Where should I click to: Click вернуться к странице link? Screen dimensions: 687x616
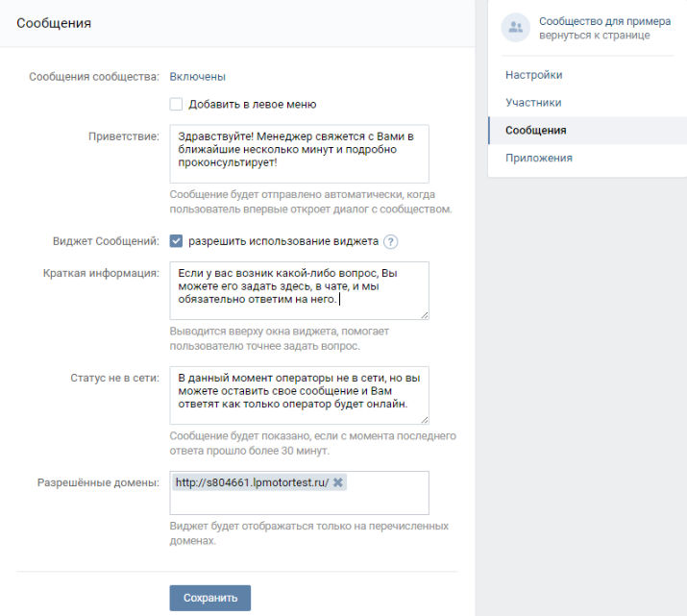tap(594, 35)
